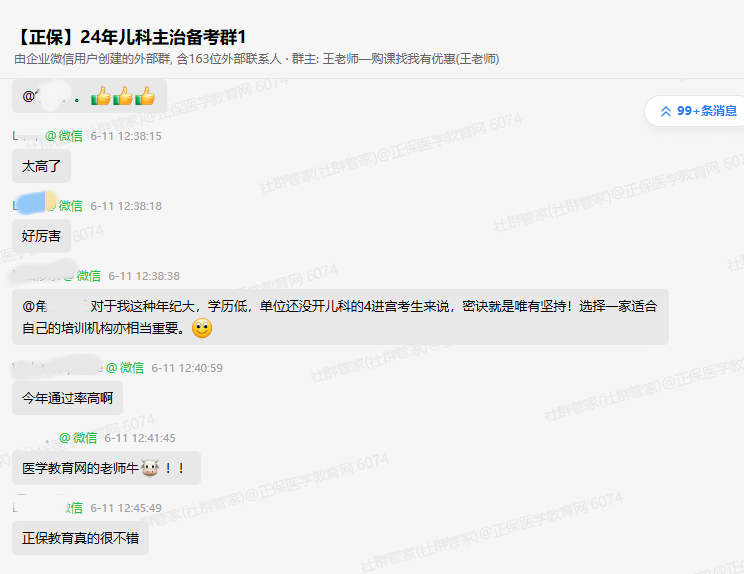The height and width of the screenshot is (574, 744).
Task: Click the smiley emoji in the long message
Action: point(202,328)
